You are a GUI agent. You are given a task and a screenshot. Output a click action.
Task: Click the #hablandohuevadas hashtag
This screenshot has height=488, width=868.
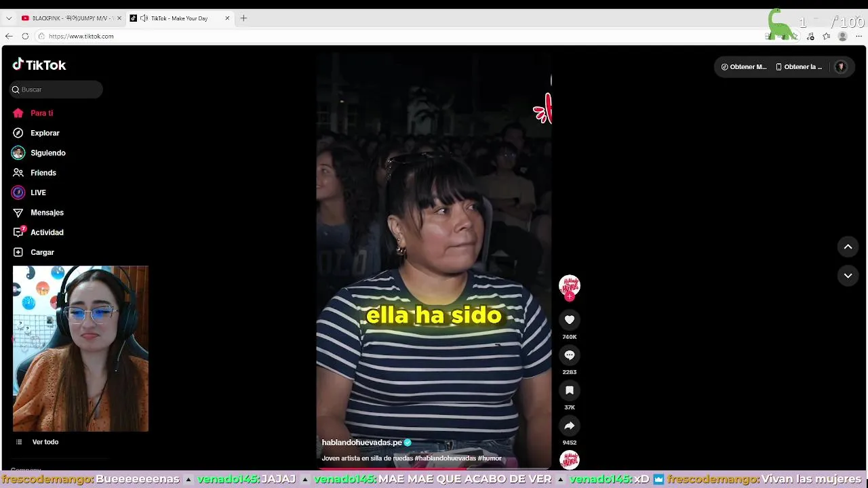[445, 458]
